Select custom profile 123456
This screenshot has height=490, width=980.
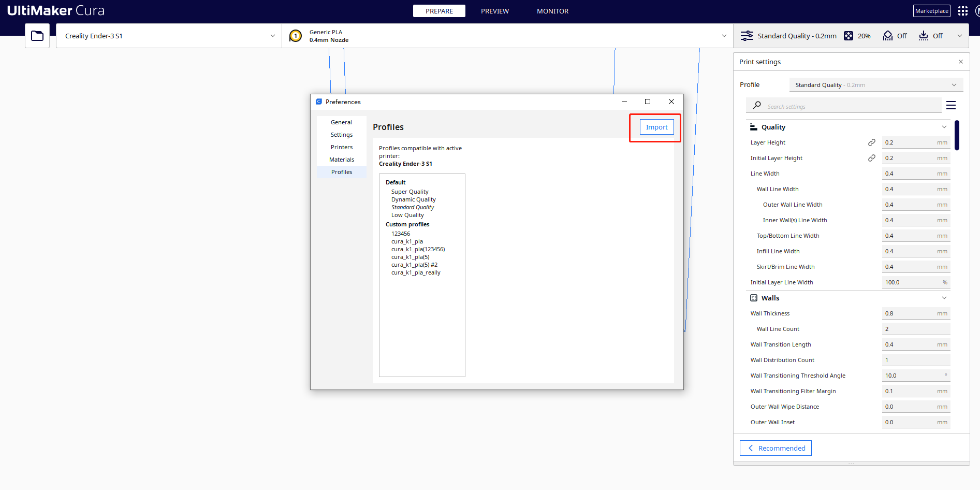click(x=401, y=234)
